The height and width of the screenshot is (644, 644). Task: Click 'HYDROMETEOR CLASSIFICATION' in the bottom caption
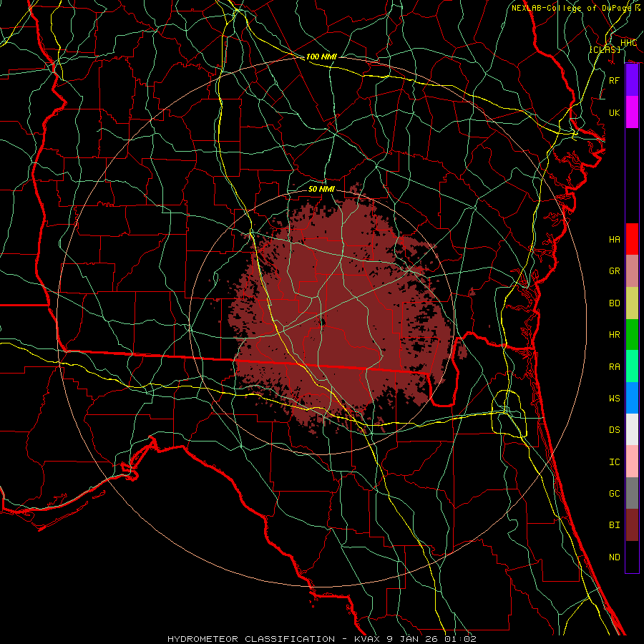point(251,639)
